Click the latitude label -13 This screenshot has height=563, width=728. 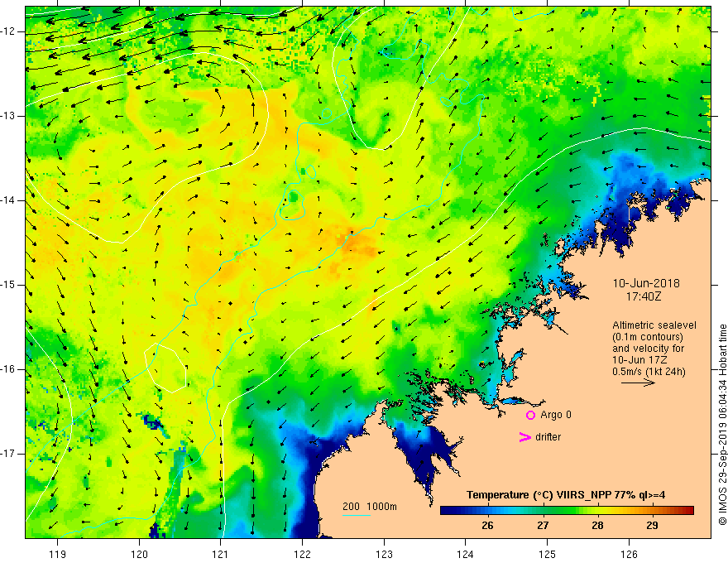(9, 116)
